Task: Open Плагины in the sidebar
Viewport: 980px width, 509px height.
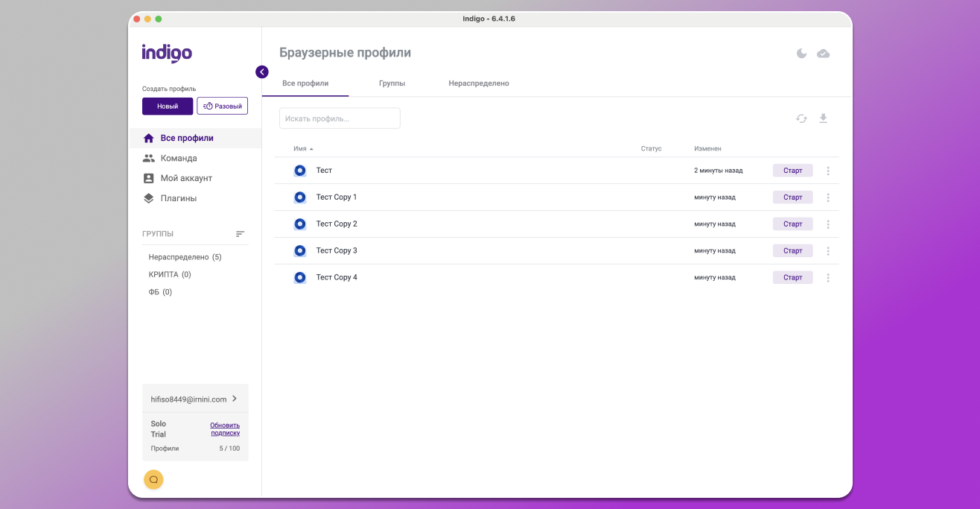Action: pos(178,198)
